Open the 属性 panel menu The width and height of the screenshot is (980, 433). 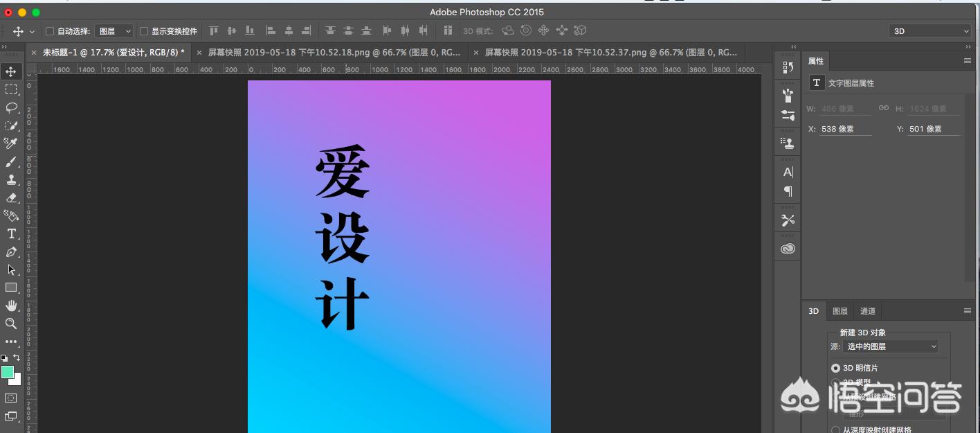[x=969, y=61]
